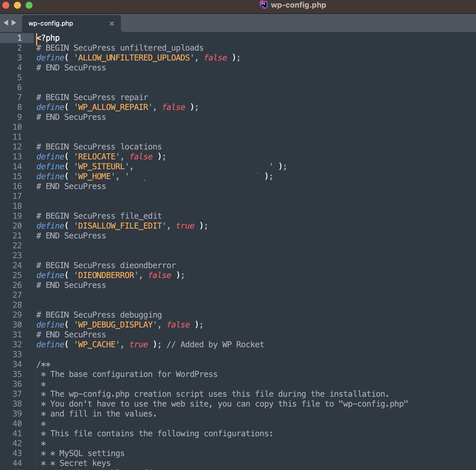The height and width of the screenshot is (470, 476).
Task: Click the 'true' value on line 20
Action: click(185, 226)
